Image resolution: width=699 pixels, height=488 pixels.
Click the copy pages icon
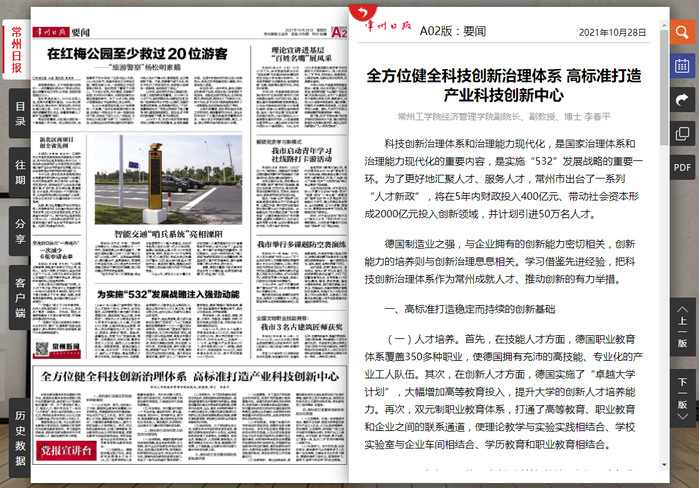point(683,133)
